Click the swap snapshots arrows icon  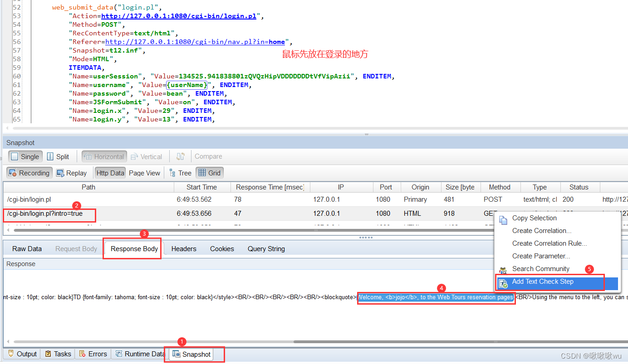tap(181, 156)
